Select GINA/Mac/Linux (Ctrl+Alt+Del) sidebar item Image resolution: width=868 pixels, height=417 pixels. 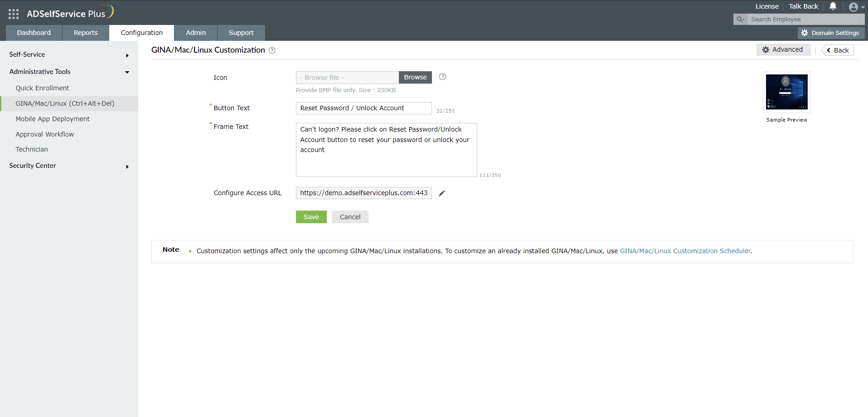coord(69,103)
